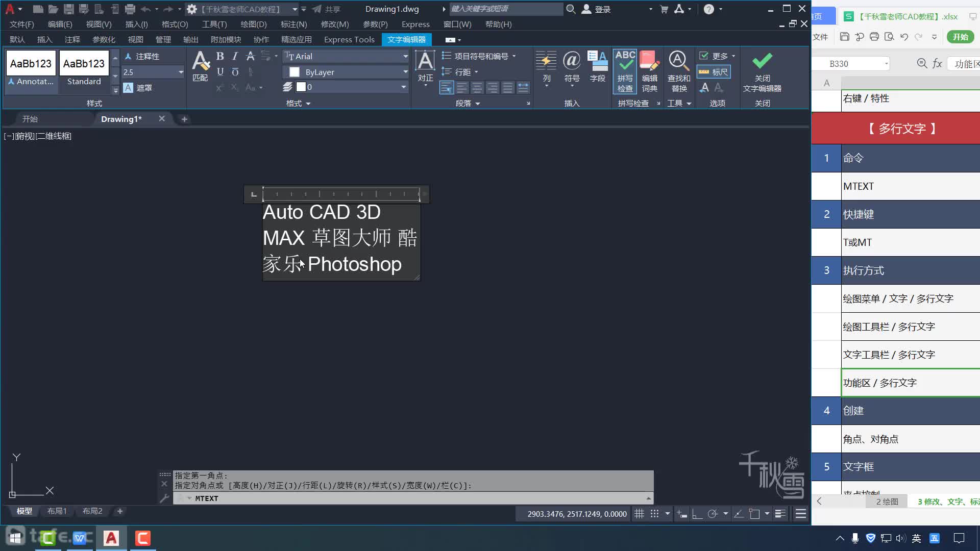Open 查找和替换 find and replace

[679, 71]
